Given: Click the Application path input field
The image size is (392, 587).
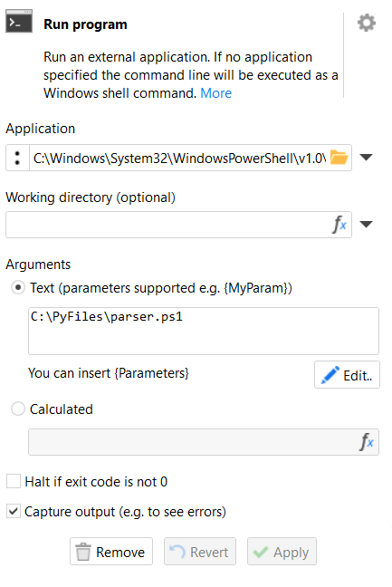Looking at the screenshot, I should tap(179, 158).
